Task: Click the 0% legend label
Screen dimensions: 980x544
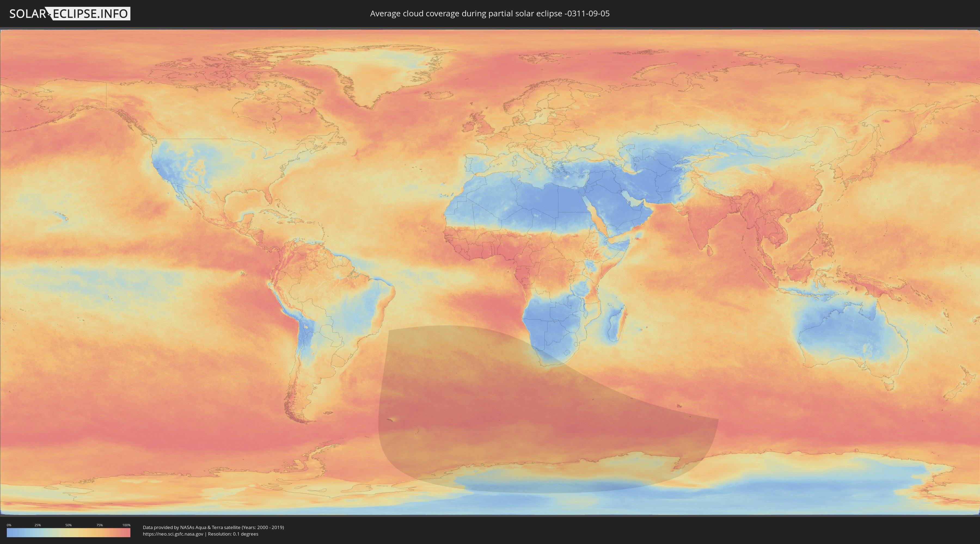Action: click(x=9, y=525)
